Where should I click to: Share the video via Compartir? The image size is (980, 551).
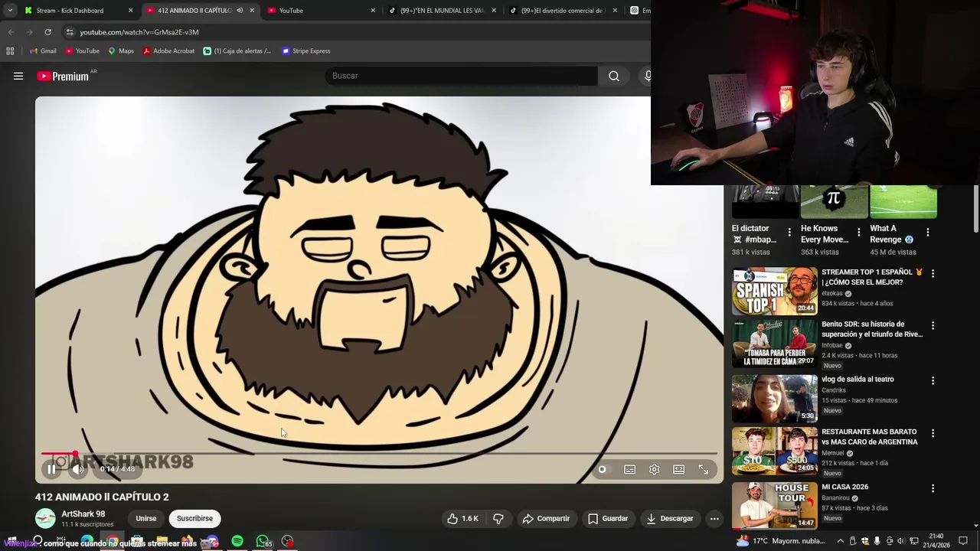point(546,518)
